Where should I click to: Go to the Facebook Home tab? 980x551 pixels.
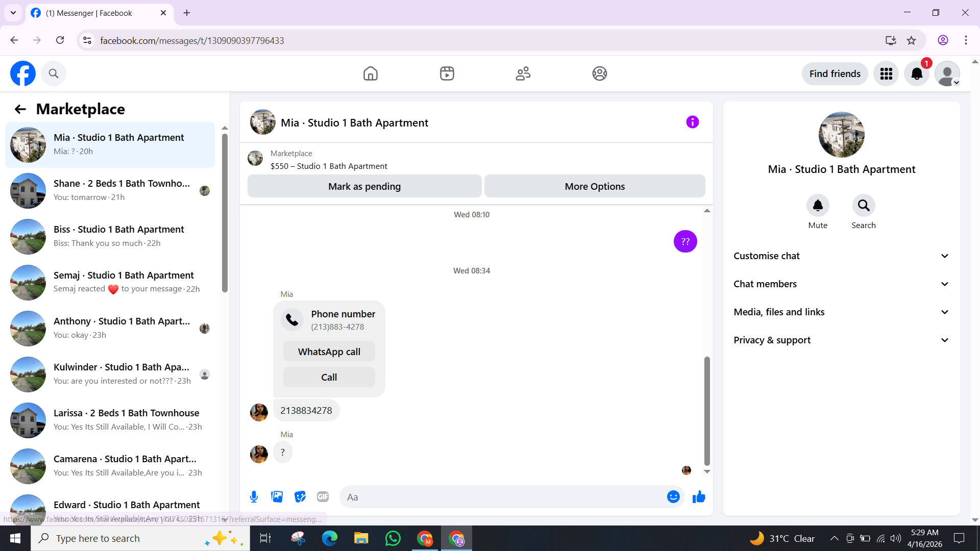coord(371,73)
